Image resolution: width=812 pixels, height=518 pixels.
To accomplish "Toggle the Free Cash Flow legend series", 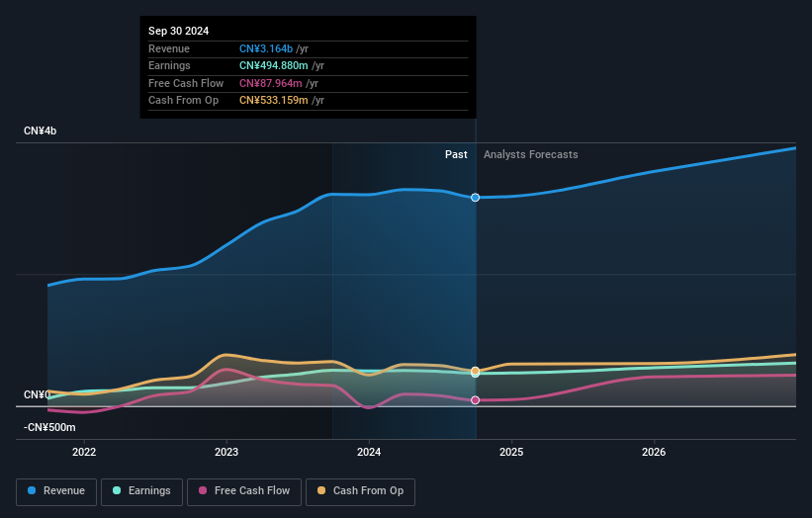I will click(x=244, y=491).
